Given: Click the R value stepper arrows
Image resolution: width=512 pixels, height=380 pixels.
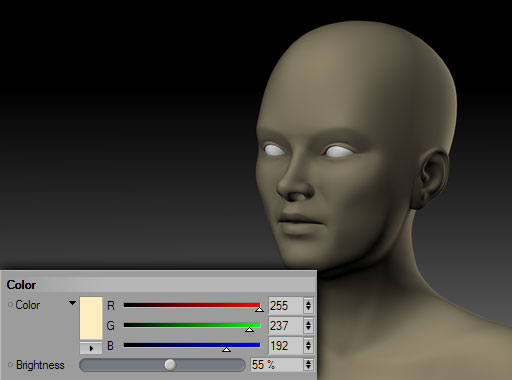Looking at the screenshot, I should point(308,306).
